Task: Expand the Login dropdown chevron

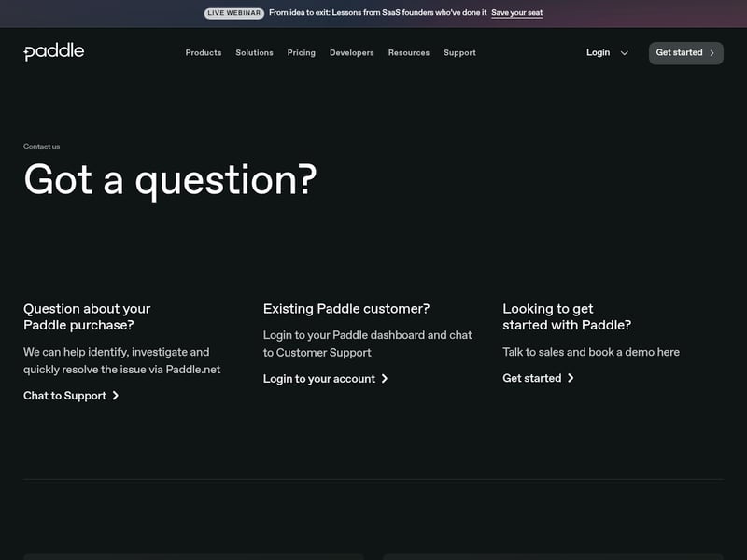Action: point(624,53)
